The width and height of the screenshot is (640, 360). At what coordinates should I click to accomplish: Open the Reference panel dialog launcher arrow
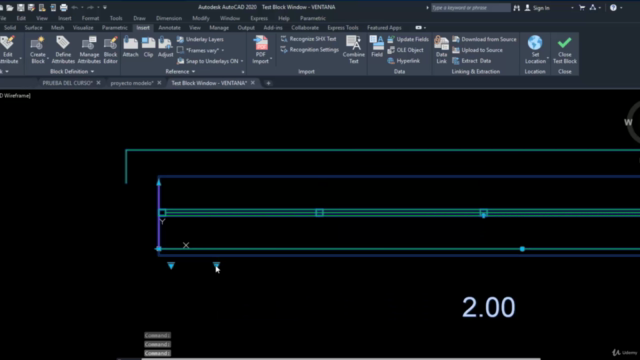click(243, 72)
